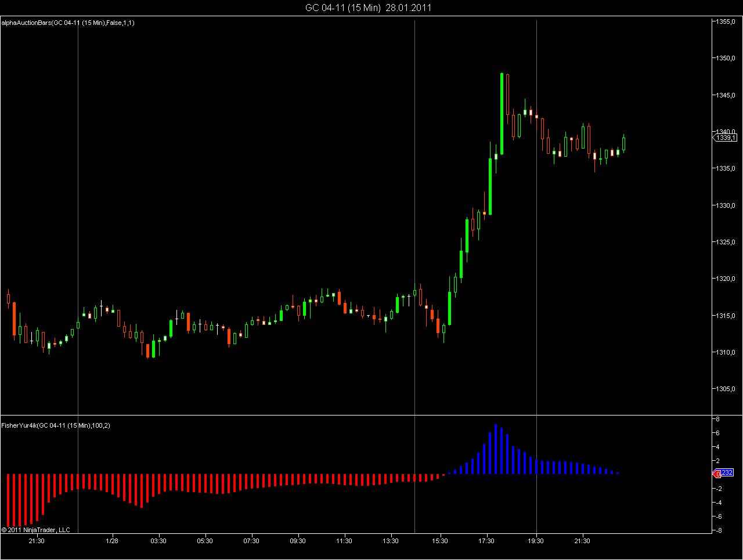Click the oscillator scale label -8
The height and width of the screenshot is (560, 743).
(720, 530)
